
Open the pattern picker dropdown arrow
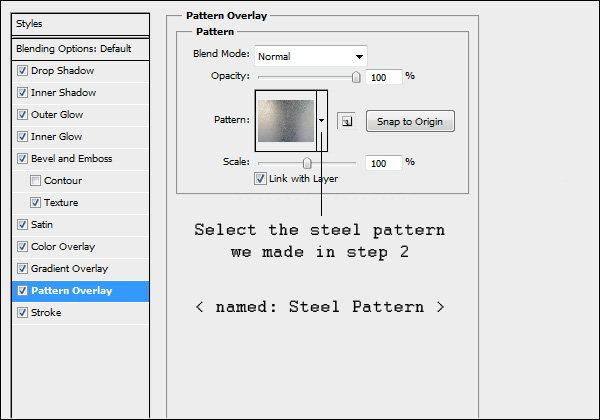[x=321, y=121]
